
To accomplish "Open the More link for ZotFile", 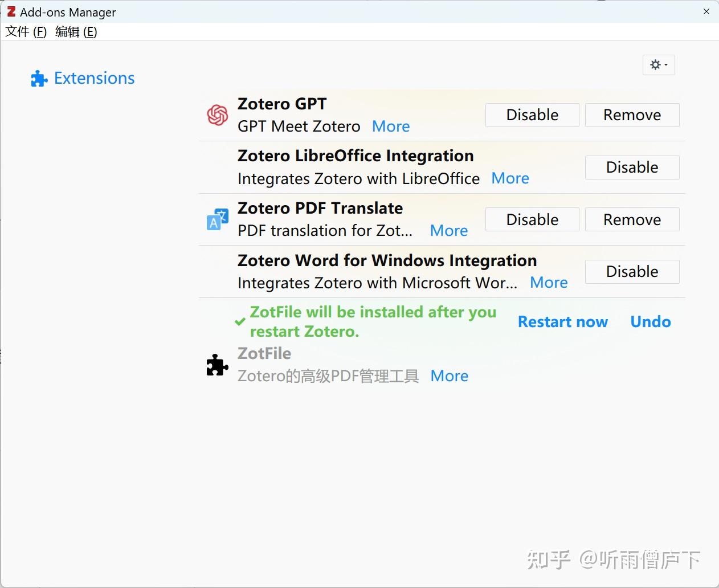I will (449, 375).
